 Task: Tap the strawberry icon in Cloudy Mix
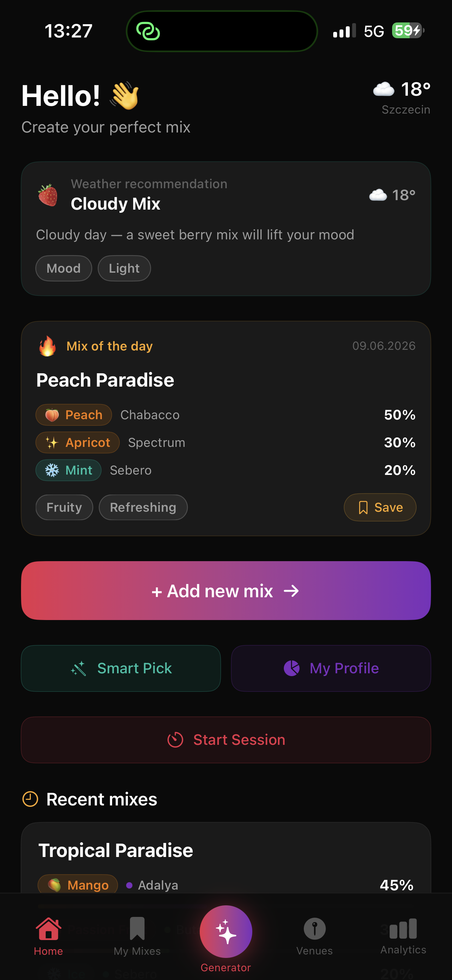click(x=48, y=195)
